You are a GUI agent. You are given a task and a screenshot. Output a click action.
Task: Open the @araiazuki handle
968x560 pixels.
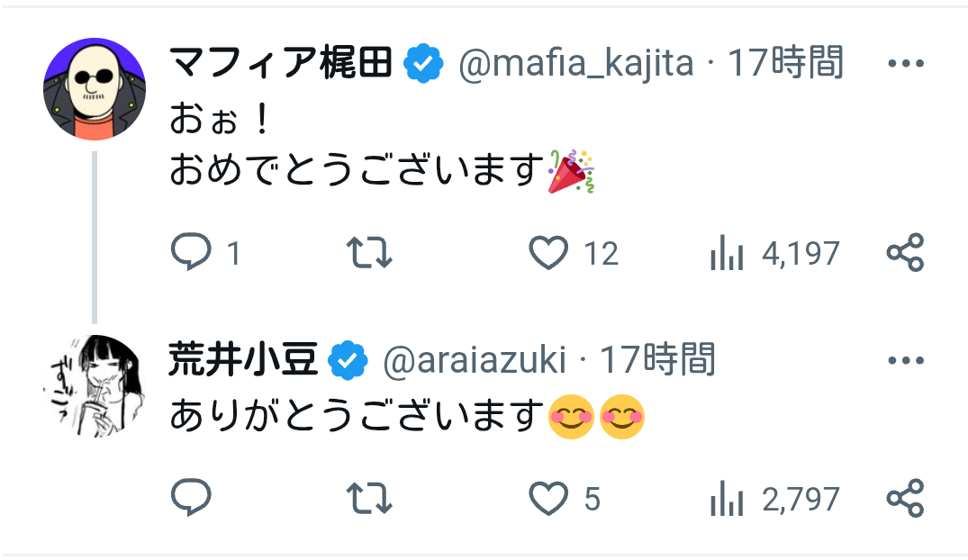pyautogui.click(x=475, y=361)
